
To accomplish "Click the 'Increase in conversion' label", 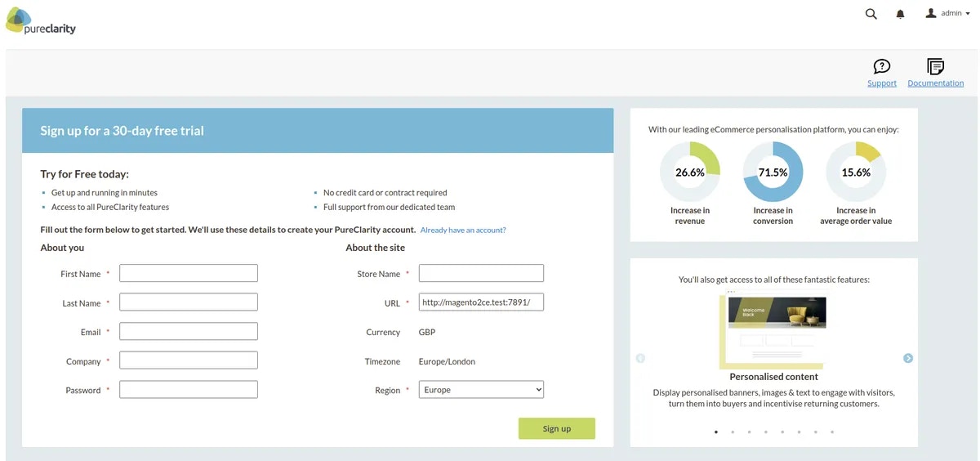I will tap(773, 216).
